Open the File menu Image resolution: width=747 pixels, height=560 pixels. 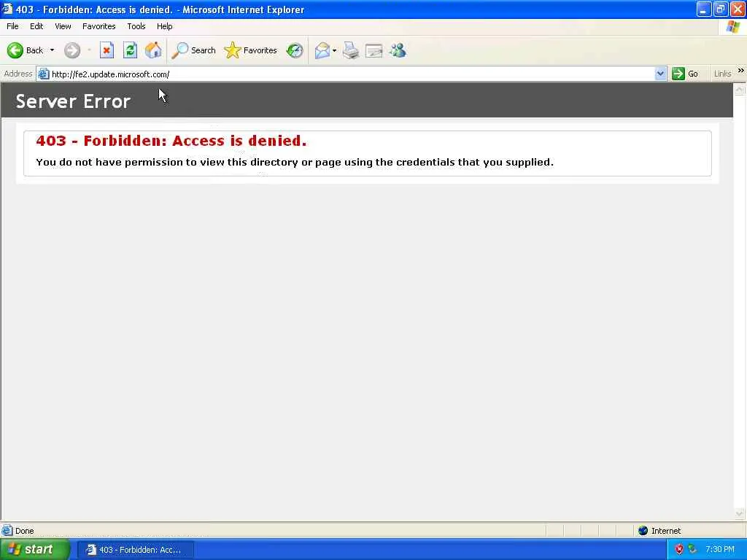13,26
